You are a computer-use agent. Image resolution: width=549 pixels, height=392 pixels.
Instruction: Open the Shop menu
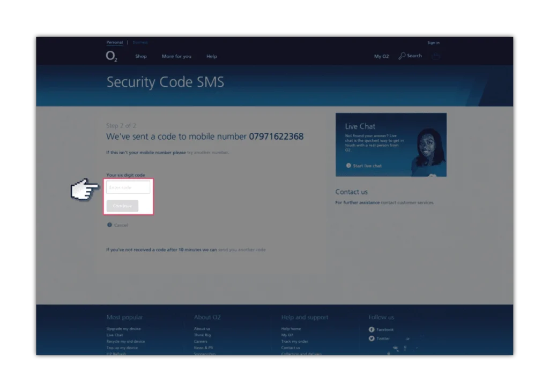pyautogui.click(x=141, y=56)
